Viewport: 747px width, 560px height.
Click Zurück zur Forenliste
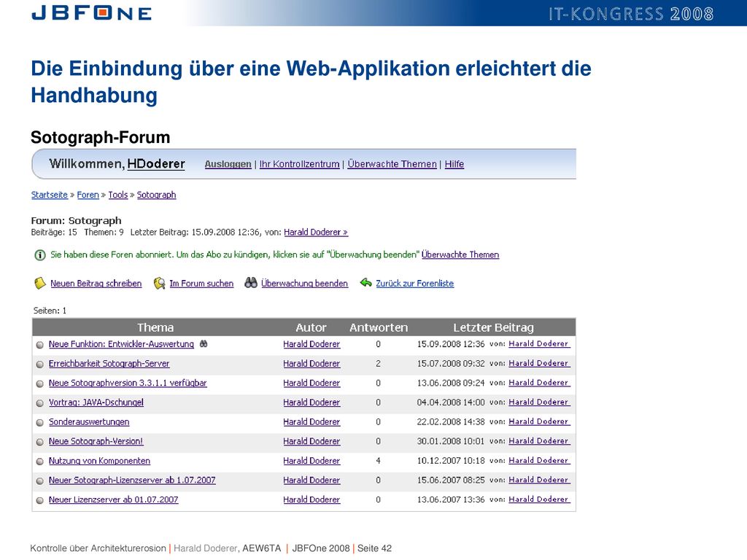pyautogui.click(x=414, y=284)
